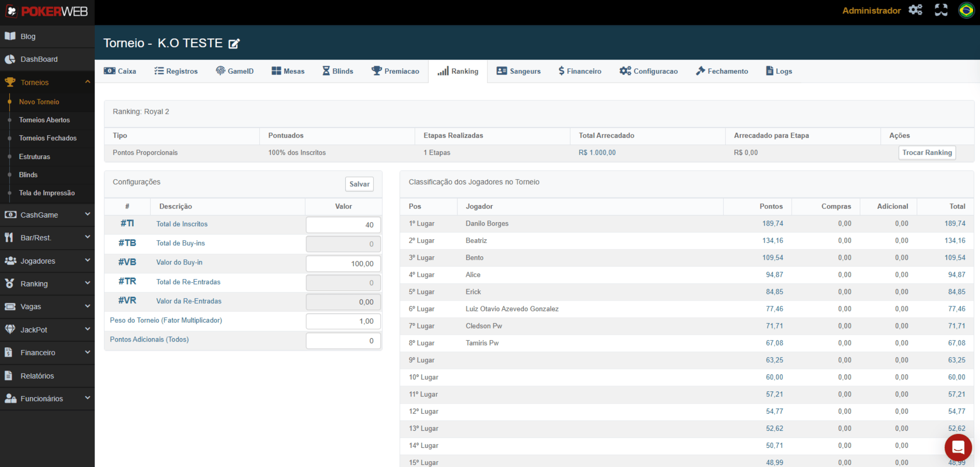The width and height of the screenshot is (980, 467).
Task: Switch to the Premiacao tab
Action: pos(395,71)
